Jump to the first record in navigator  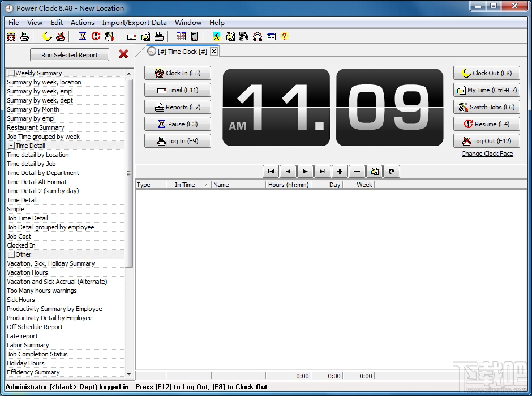coord(271,171)
